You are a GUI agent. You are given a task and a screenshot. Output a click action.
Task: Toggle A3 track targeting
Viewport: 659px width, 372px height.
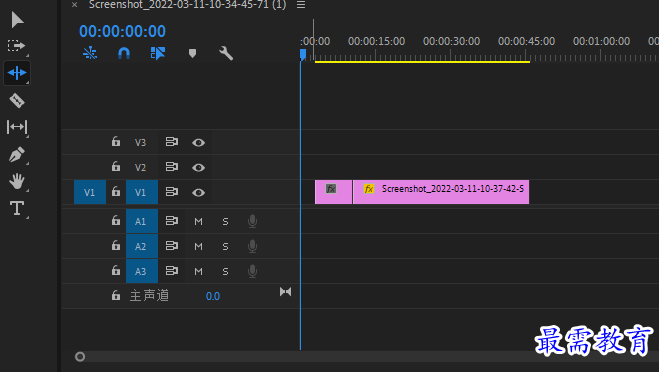point(142,271)
